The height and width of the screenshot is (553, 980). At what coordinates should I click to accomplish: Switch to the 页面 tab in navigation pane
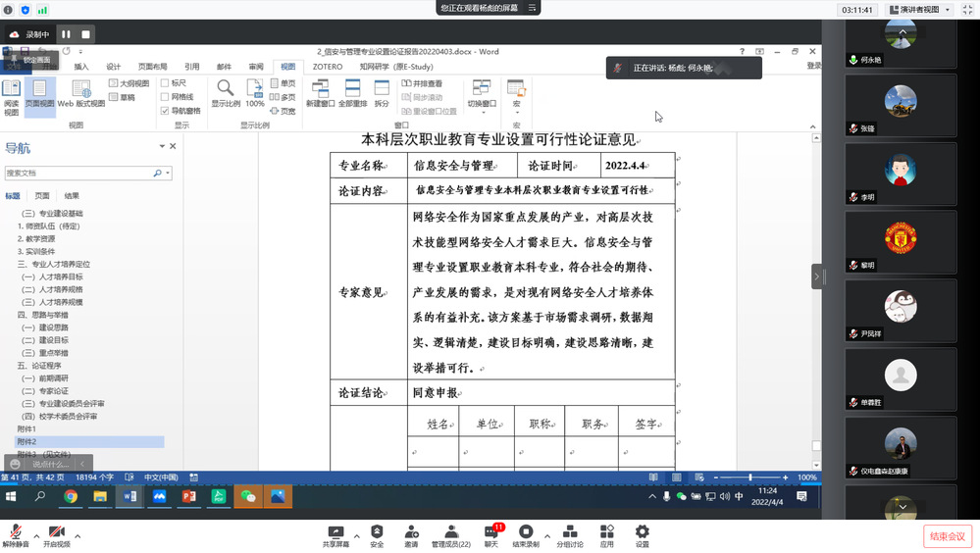pos(42,196)
